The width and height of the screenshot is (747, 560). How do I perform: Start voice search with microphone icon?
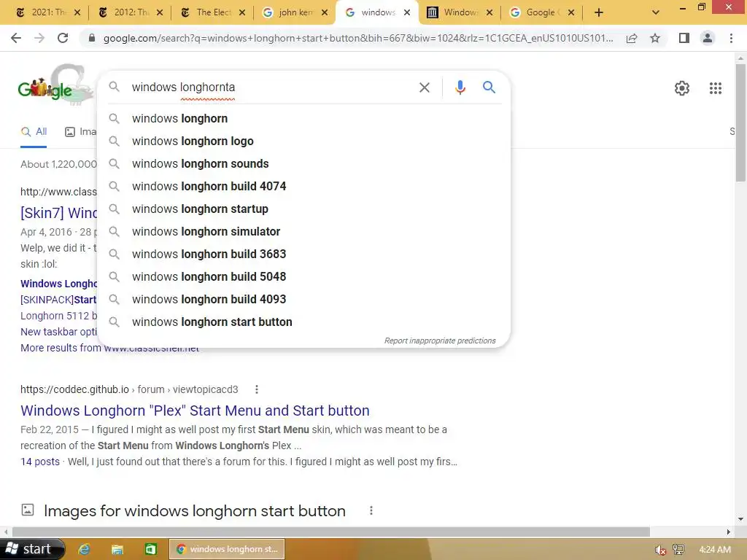click(x=460, y=87)
